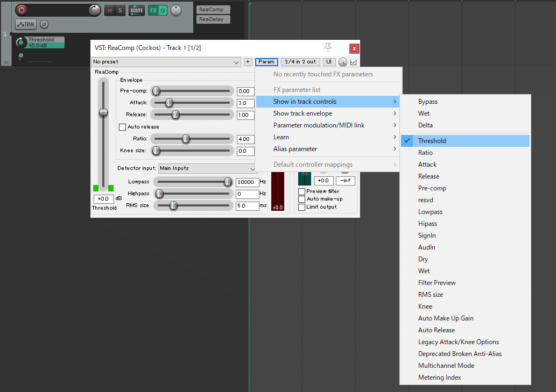This screenshot has width=556, height=392.
Task: Click the wet/dry mix knob
Action: 342,62
